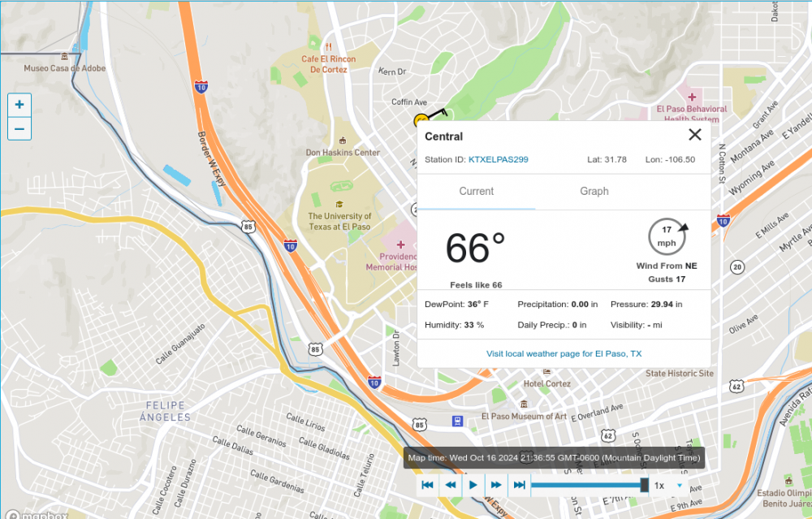Select the Current tab
This screenshot has width=812, height=519.
pyautogui.click(x=477, y=192)
